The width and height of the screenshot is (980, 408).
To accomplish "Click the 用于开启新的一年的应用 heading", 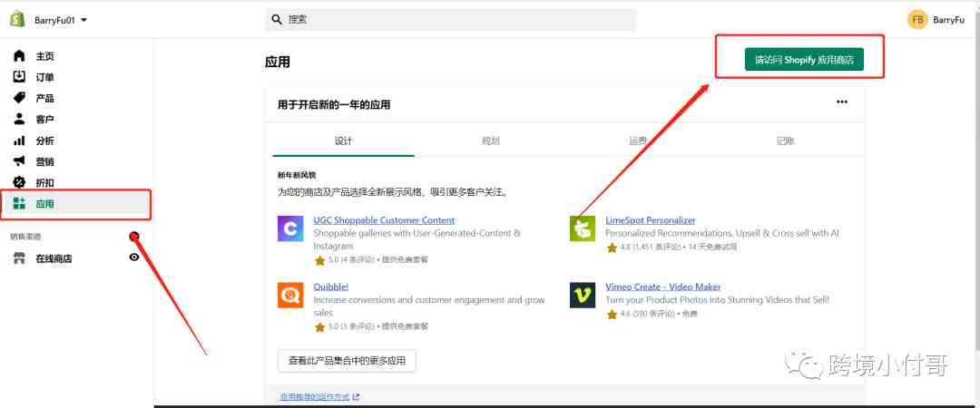I will 334,105.
